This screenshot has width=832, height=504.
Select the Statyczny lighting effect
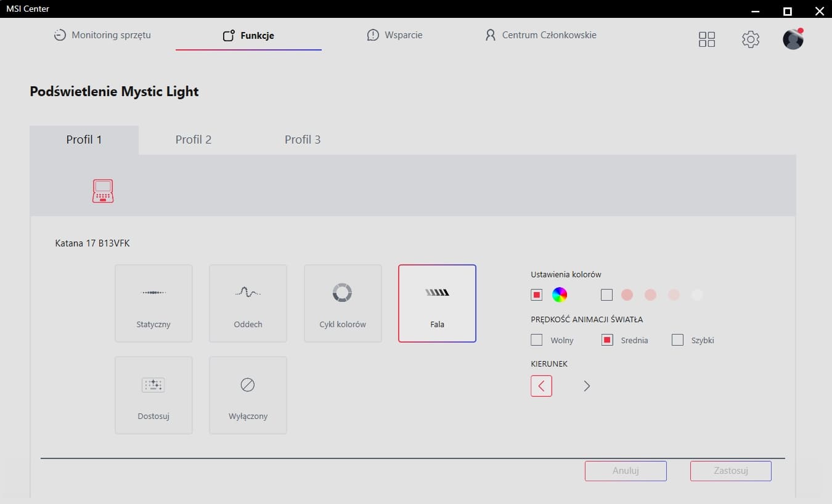pos(153,303)
